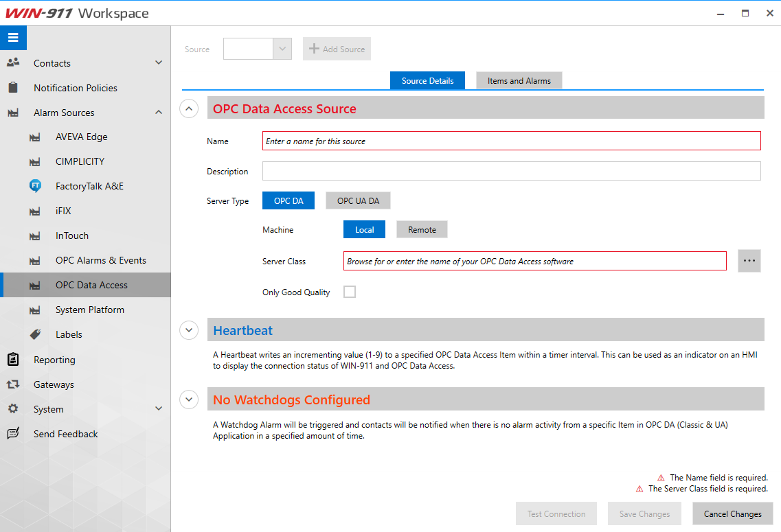This screenshot has height=532, width=781.
Task: Click the Save Changes button
Action: coord(644,513)
